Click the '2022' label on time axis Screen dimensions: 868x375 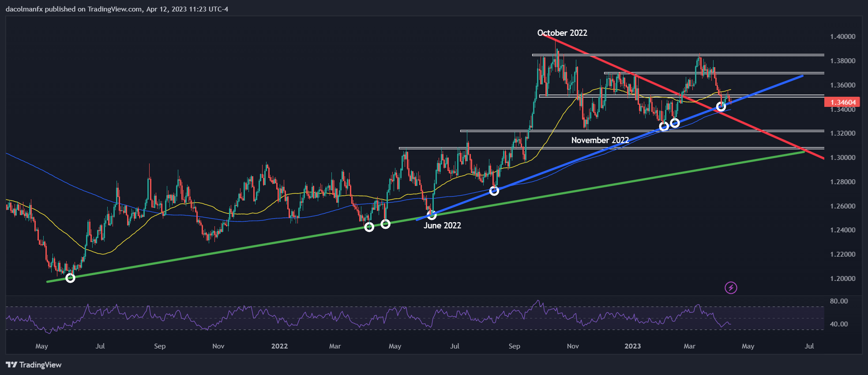tap(279, 346)
